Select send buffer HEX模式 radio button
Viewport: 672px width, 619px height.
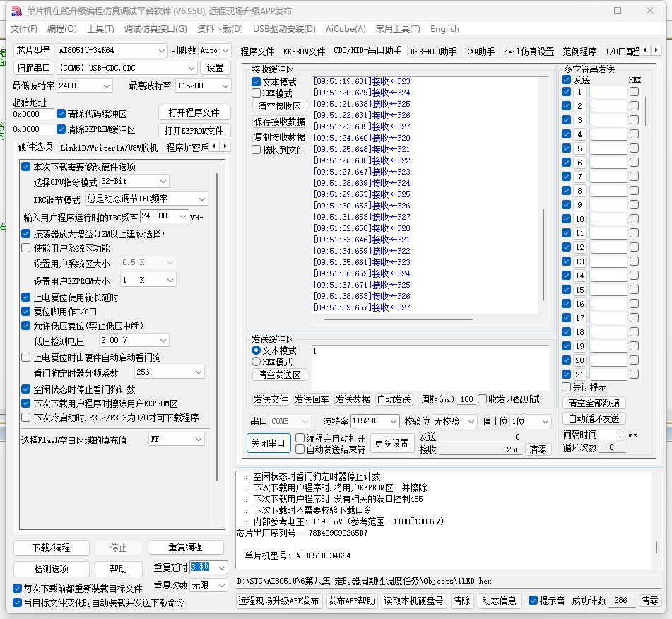point(257,361)
